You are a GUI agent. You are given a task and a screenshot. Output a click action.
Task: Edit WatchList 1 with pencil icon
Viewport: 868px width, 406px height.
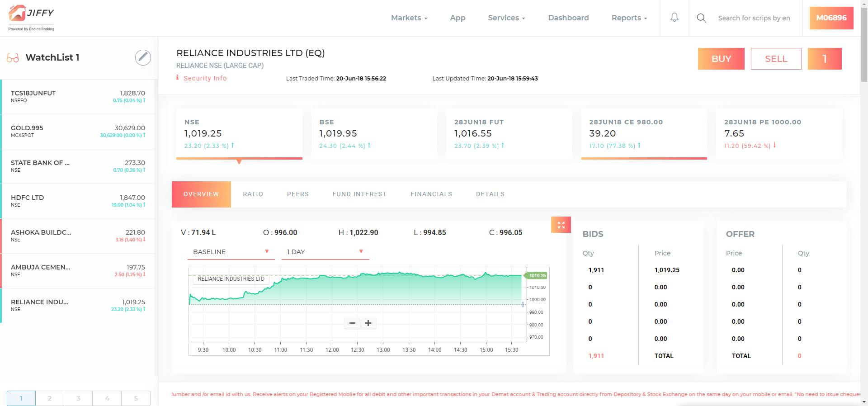143,57
